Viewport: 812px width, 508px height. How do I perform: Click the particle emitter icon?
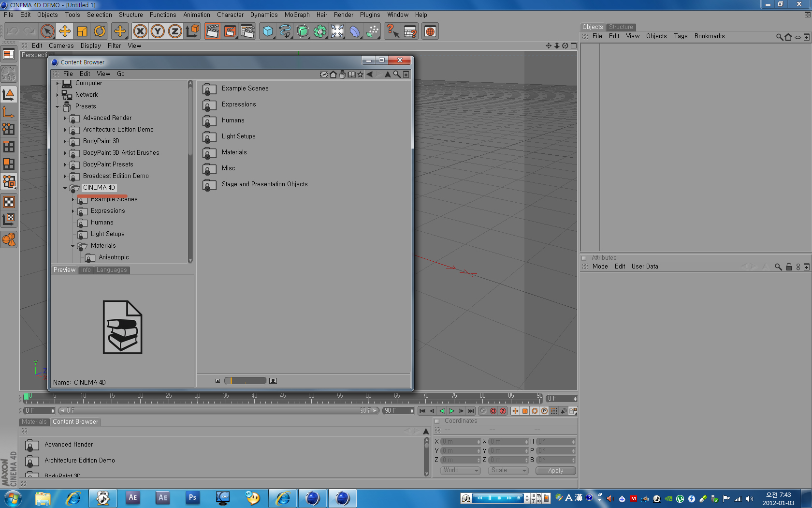tap(372, 31)
